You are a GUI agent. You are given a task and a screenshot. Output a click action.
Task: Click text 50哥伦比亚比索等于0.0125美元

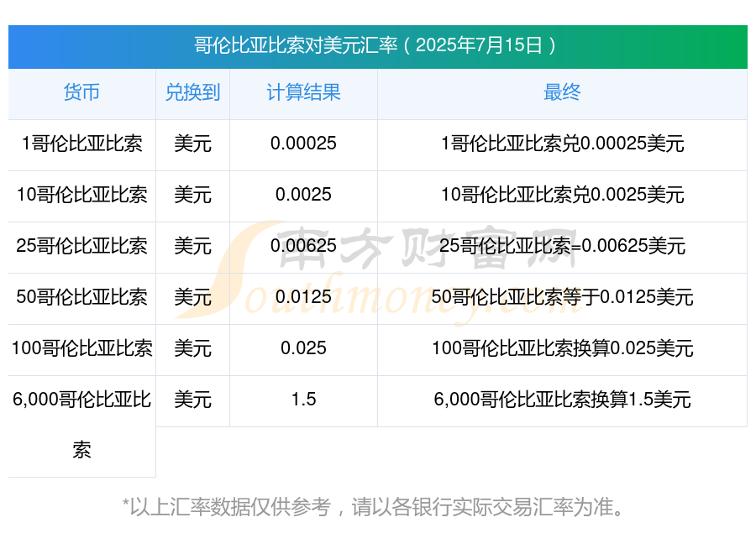[x=562, y=297]
